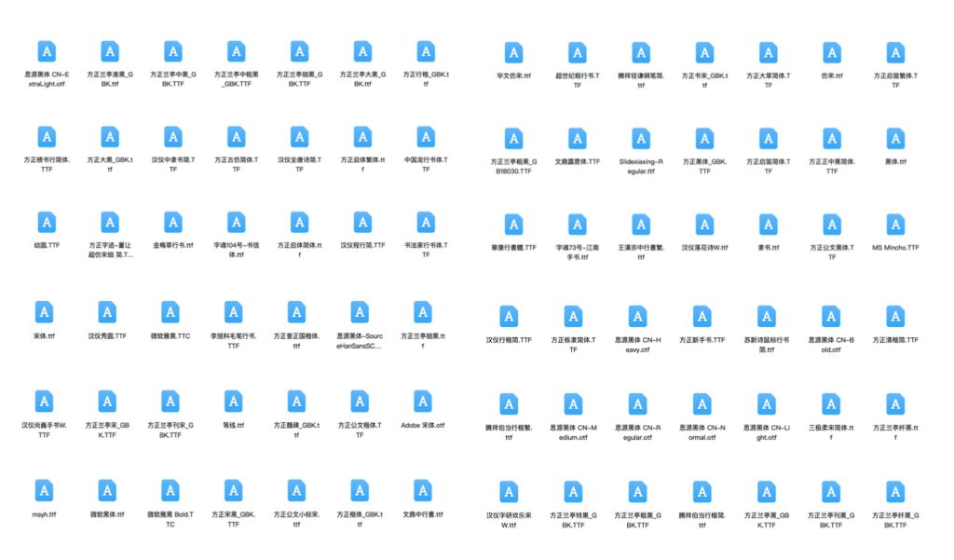Click the Adobe 宋体.otf file icon
This screenshot has height=560, width=954.
pos(423,402)
